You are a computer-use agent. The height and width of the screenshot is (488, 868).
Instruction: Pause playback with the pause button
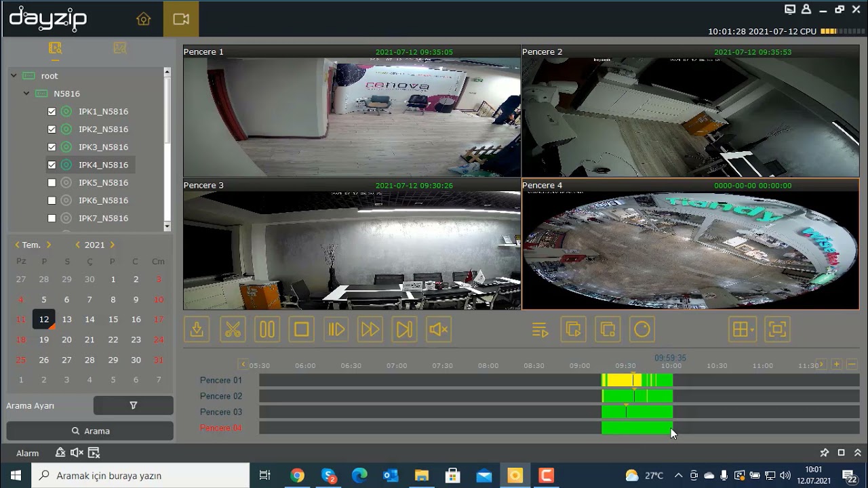[x=267, y=330]
